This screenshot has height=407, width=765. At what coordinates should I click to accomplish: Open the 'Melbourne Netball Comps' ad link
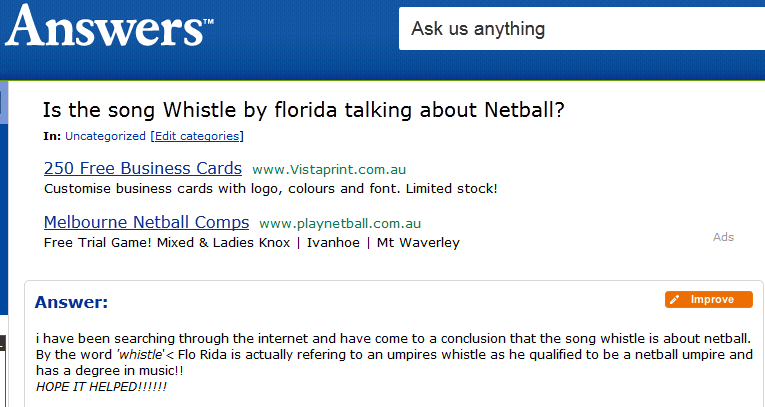coord(146,222)
